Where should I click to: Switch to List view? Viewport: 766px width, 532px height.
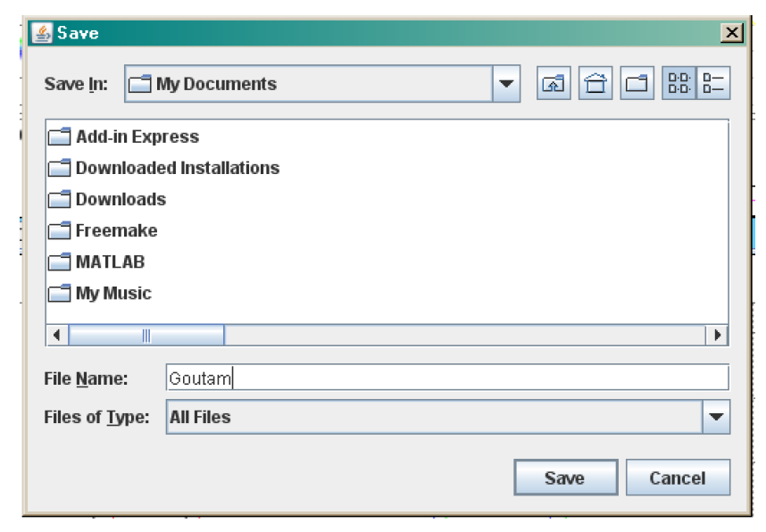click(x=679, y=84)
